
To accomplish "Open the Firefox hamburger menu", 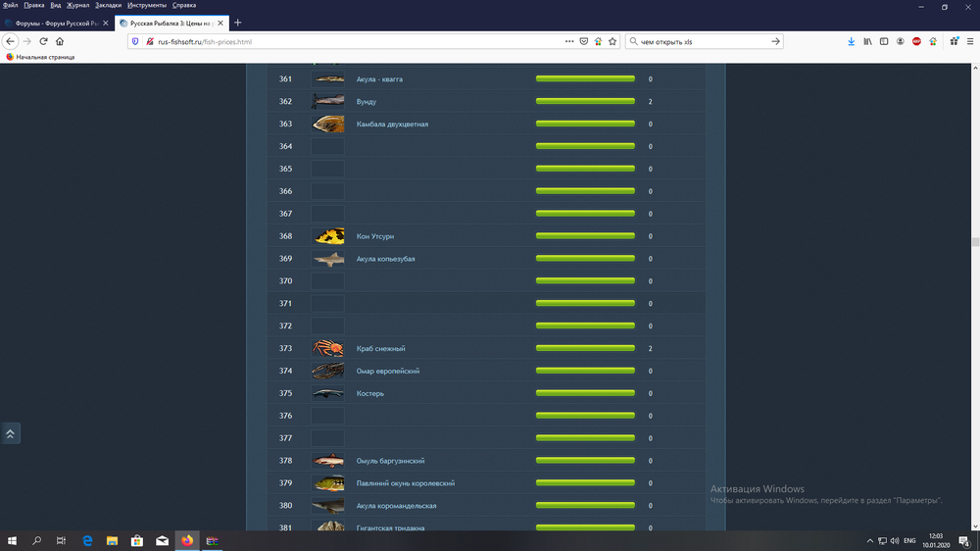I will click(x=970, y=41).
